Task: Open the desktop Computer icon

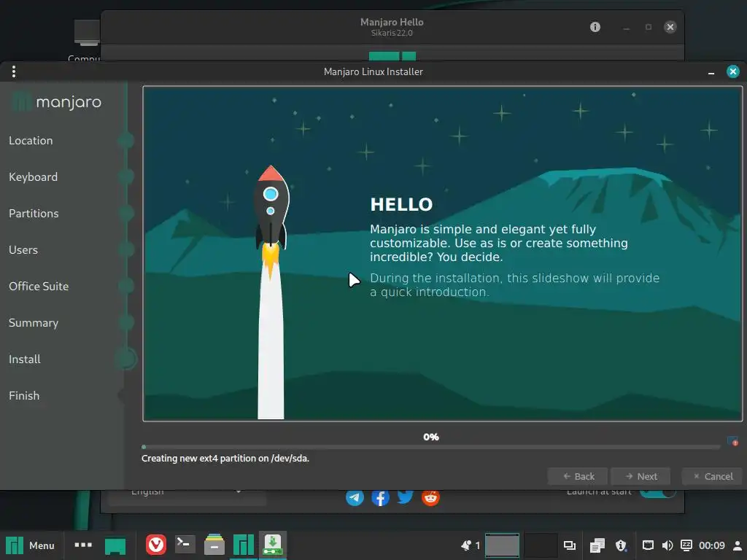Action: [x=86, y=41]
